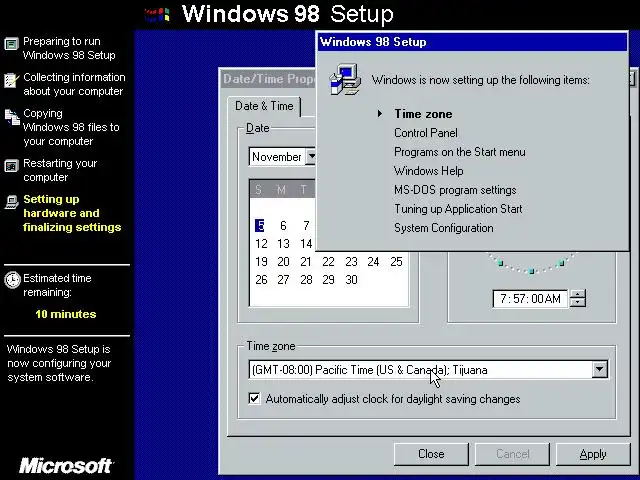Select day 7 in the calendar
This screenshot has height=480, width=640.
pyautogui.click(x=306, y=225)
